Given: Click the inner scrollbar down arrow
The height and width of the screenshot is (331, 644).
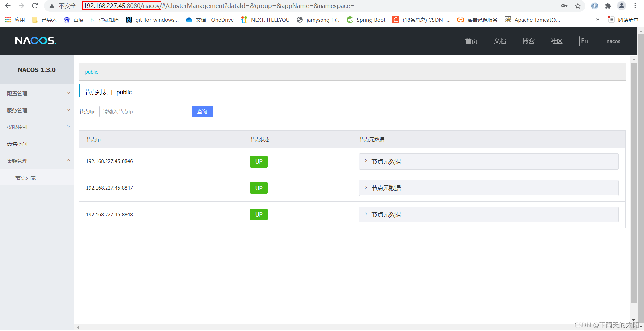Looking at the screenshot, I should coord(634,320).
